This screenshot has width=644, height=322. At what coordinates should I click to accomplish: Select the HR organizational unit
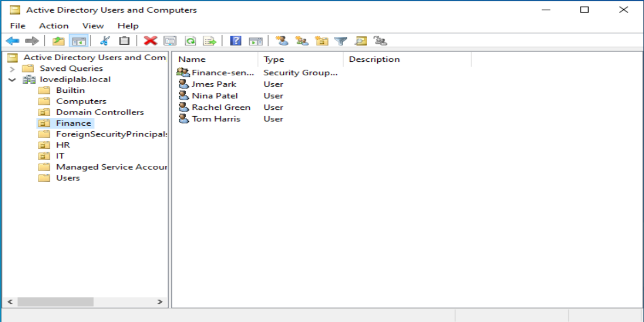62,145
